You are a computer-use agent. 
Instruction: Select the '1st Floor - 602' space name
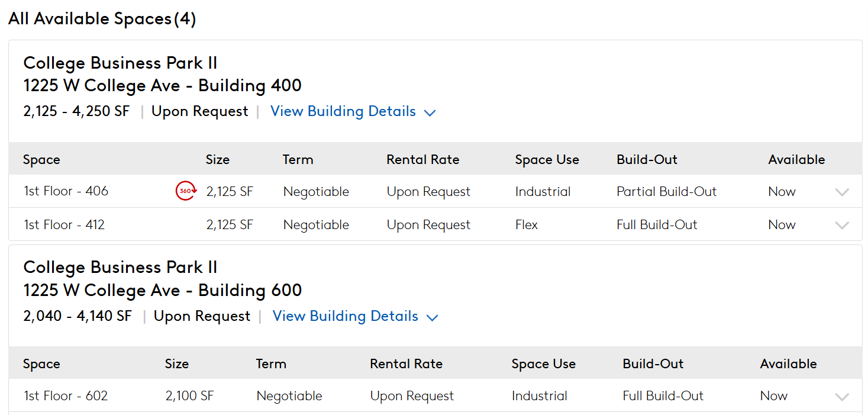(x=66, y=395)
